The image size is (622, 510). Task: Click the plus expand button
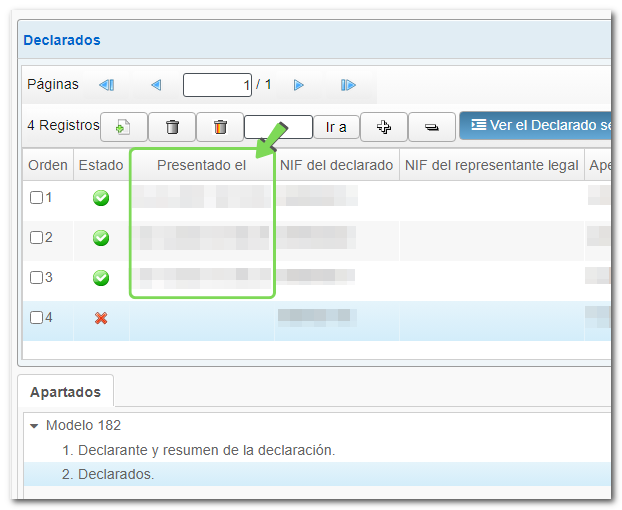click(383, 127)
